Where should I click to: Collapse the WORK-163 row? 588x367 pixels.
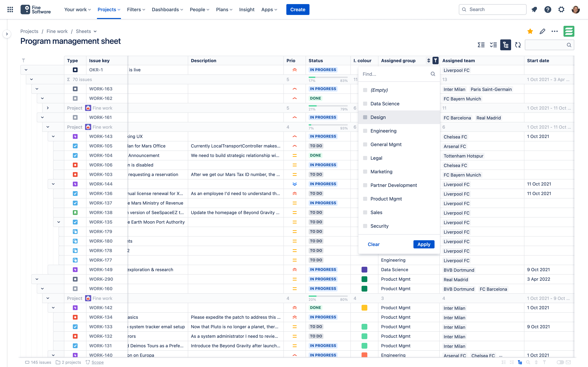click(x=37, y=89)
